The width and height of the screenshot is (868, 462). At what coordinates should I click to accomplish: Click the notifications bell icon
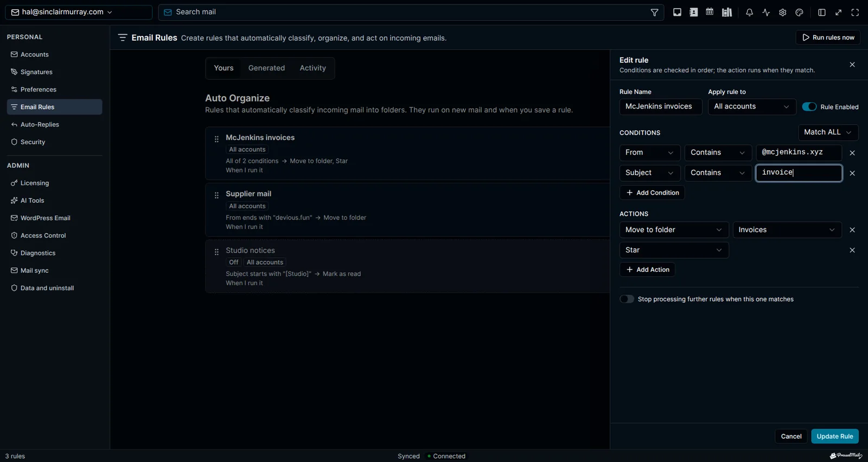point(749,12)
